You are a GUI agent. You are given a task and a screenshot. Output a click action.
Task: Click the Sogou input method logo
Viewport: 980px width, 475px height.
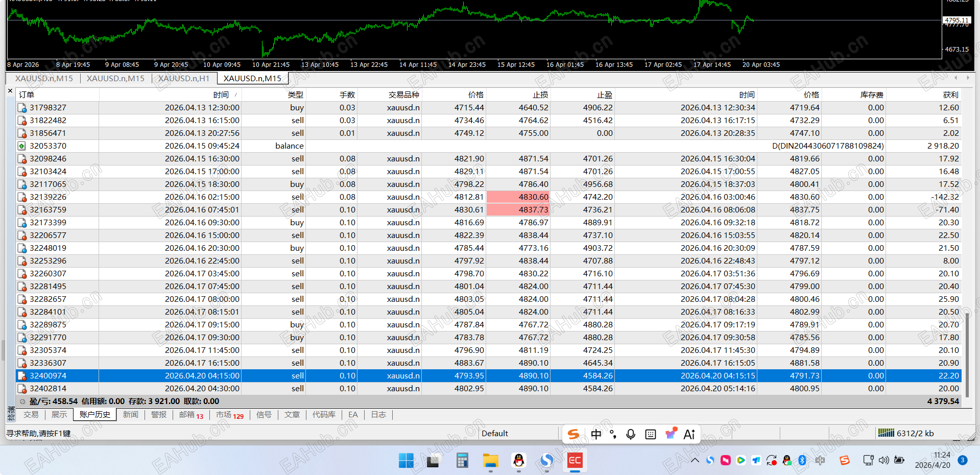pos(573,434)
